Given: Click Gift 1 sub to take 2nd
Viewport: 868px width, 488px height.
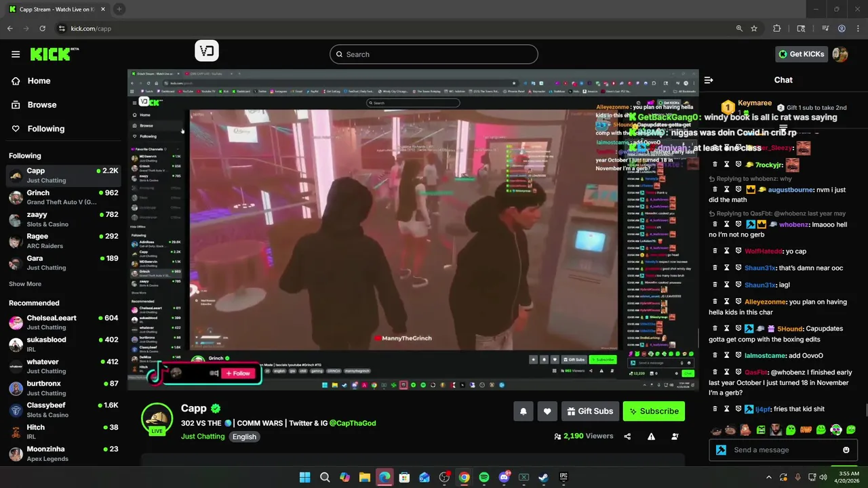Looking at the screenshot, I should [812, 108].
